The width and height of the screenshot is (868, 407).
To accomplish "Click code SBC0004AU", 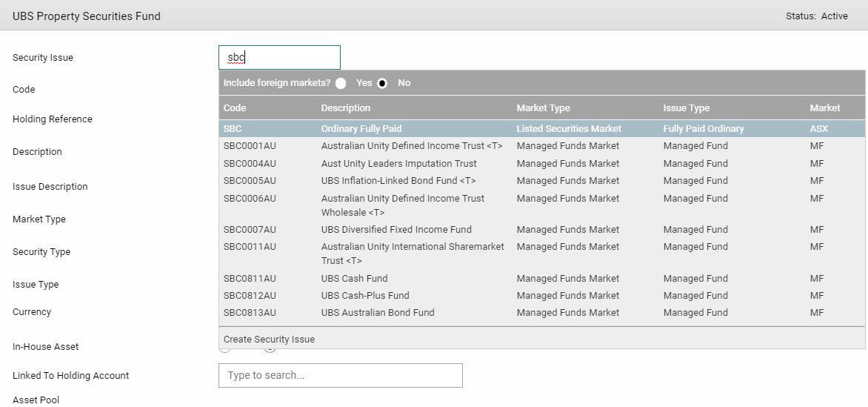I will [250, 164].
